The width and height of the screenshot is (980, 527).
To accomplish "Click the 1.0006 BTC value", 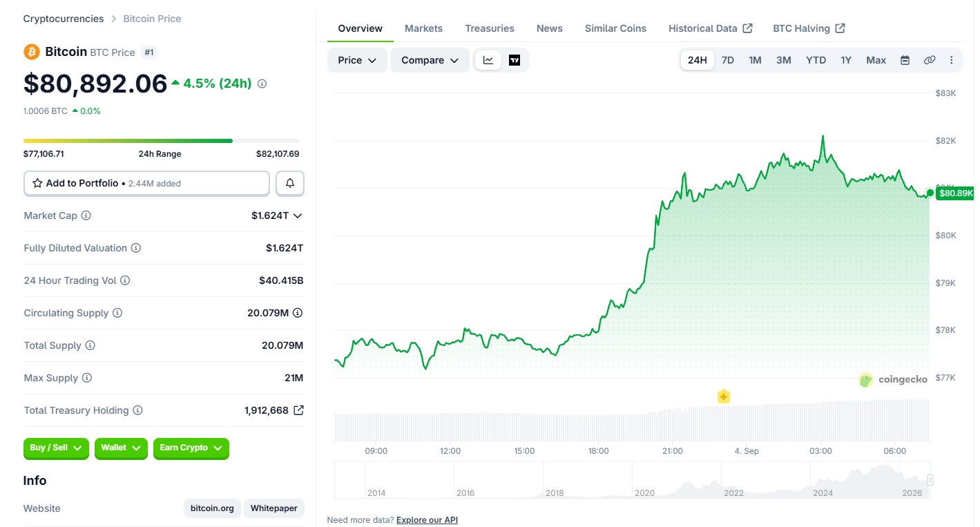I will 46,111.
